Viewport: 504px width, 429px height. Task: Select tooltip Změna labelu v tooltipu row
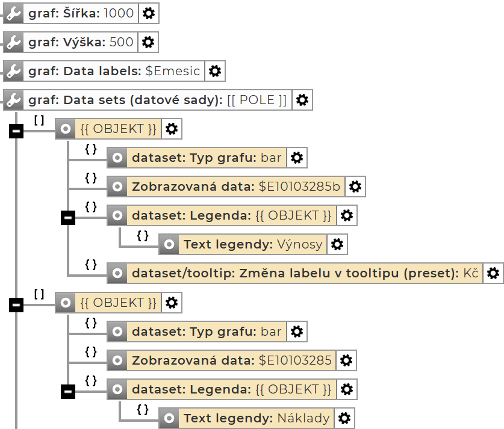[296, 273]
